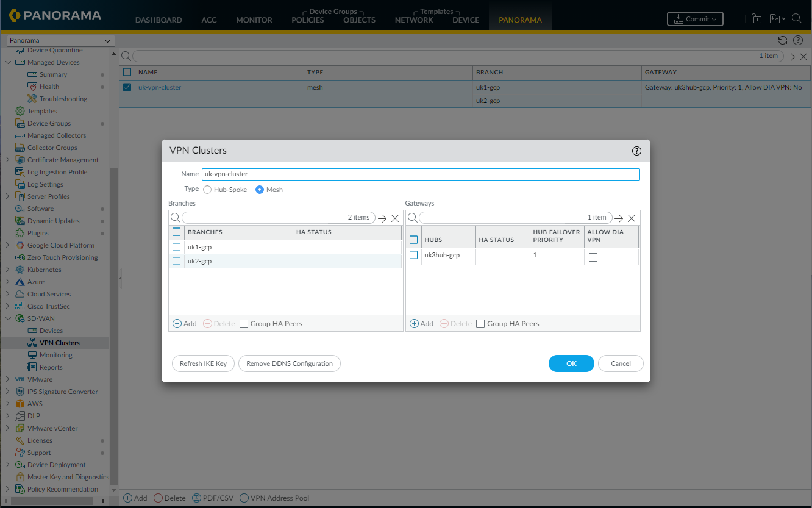Click the sidebar vertical scrollbar

(x=113, y=327)
